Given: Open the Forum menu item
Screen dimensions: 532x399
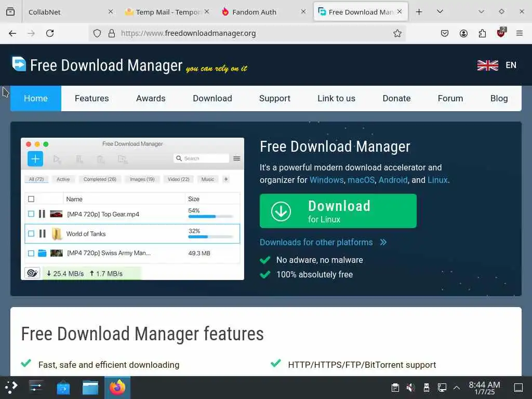Looking at the screenshot, I should (450, 98).
